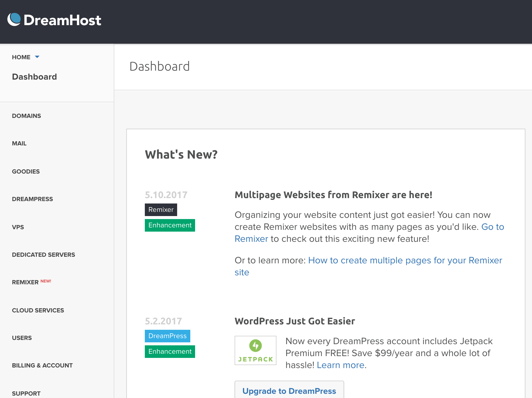The height and width of the screenshot is (398, 532).
Task: Collapse the HOME menu arrow
Action: pyautogui.click(x=37, y=57)
